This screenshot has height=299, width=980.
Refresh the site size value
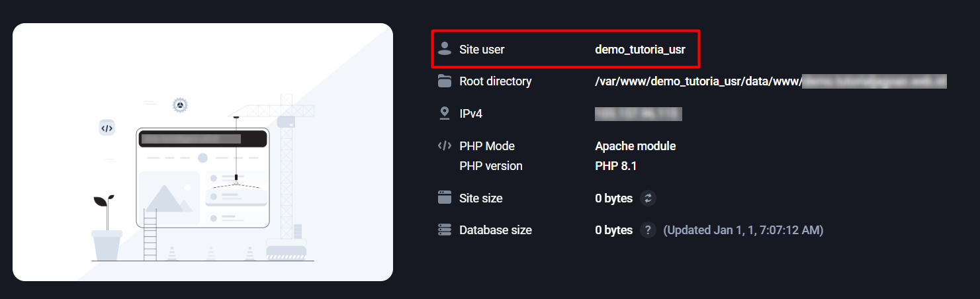pos(648,198)
